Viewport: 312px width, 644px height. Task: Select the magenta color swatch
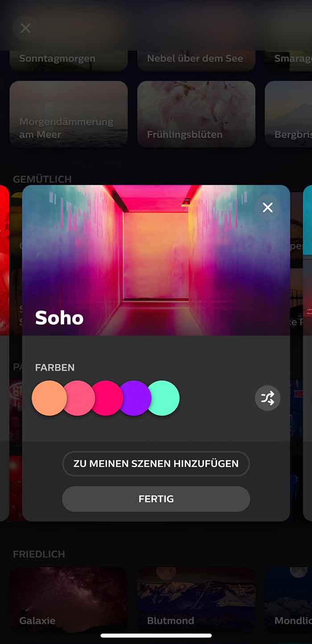click(107, 398)
